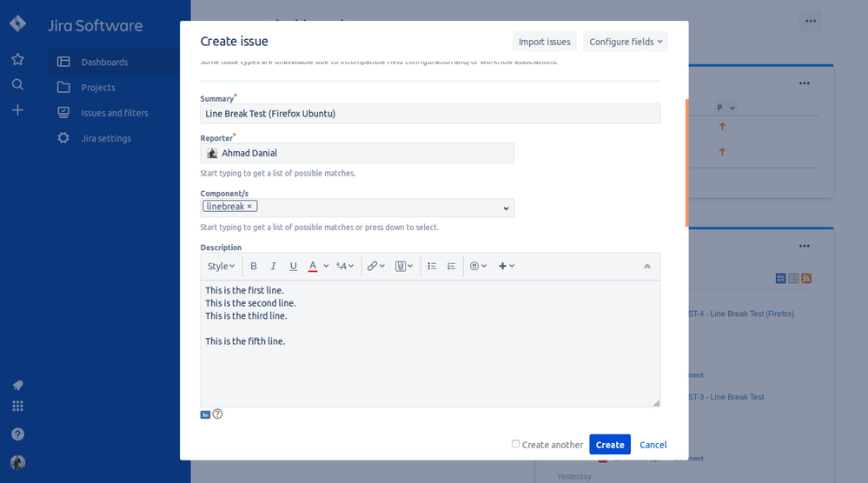This screenshot has width=868, height=483.
Task: Open the plus other-insert dropdown
Action: 507,266
